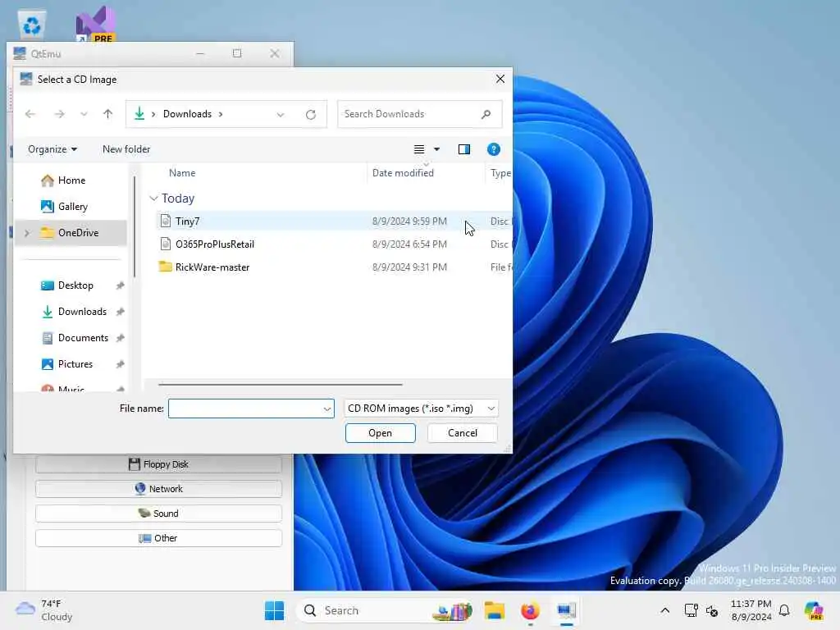Close the Select a CD Image dialog

(500, 80)
